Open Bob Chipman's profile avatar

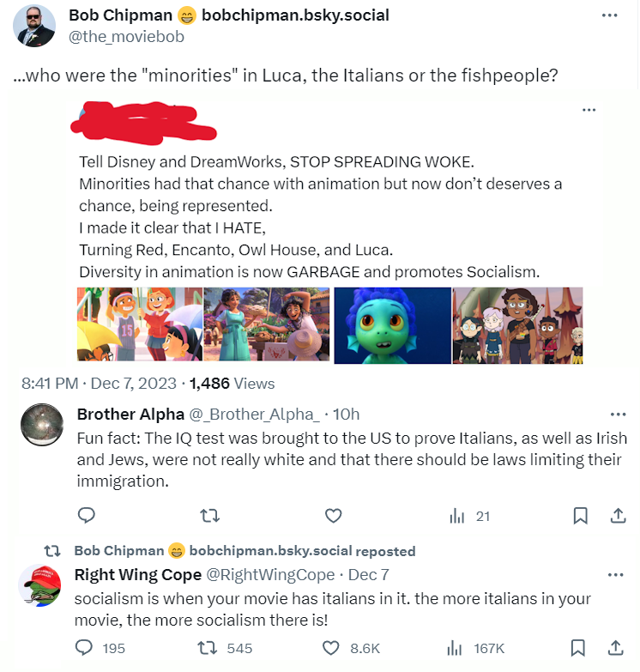pyautogui.click(x=35, y=26)
